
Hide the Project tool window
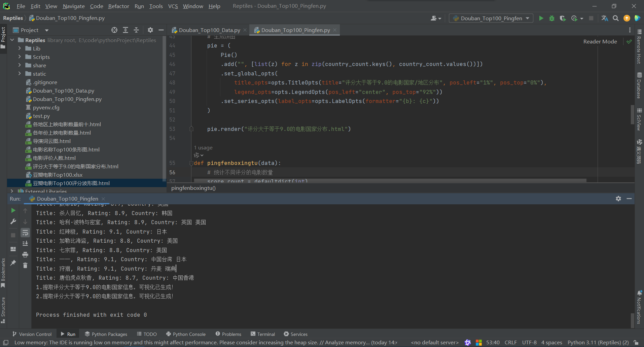[x=161, y=30]
